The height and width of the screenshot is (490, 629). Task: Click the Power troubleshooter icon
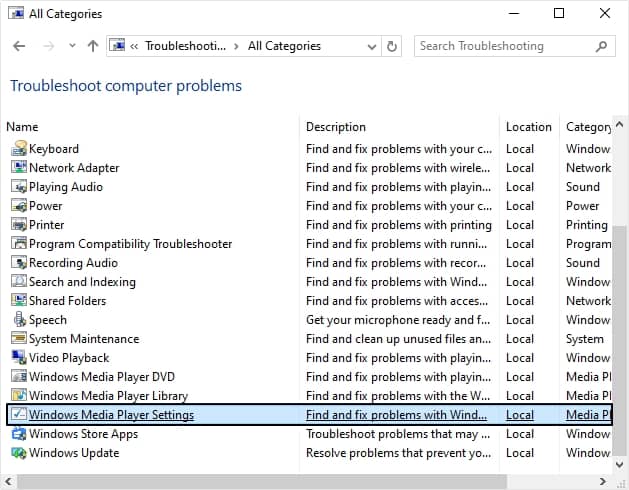click(18, 205)
